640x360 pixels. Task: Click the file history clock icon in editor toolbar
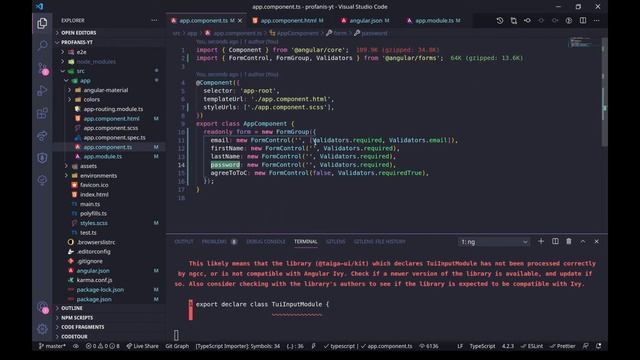click(x=500, y=20)
